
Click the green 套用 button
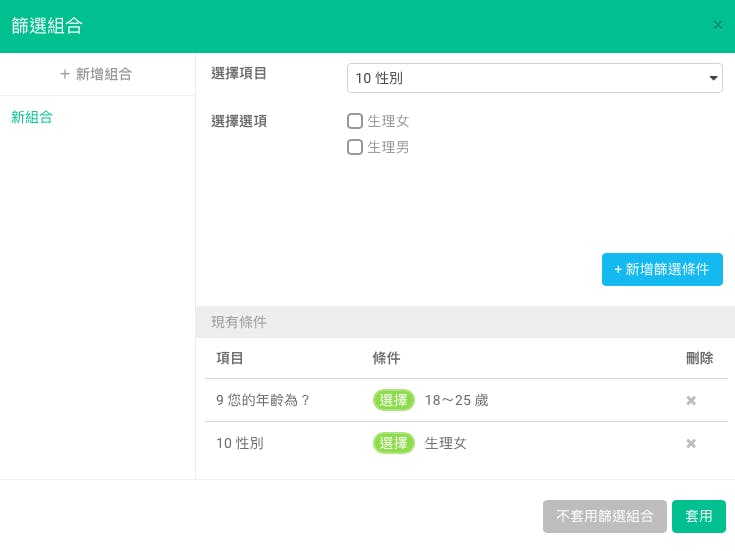[698, 516]
